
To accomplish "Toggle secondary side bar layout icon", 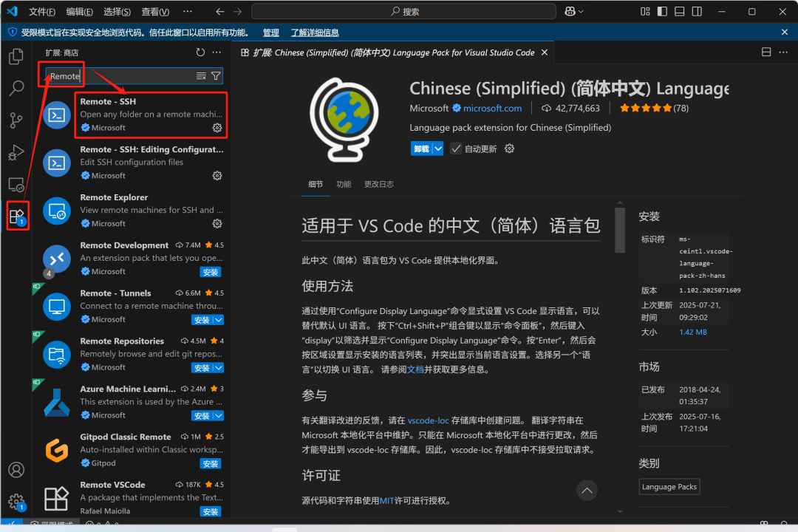I will pos(697,11).
